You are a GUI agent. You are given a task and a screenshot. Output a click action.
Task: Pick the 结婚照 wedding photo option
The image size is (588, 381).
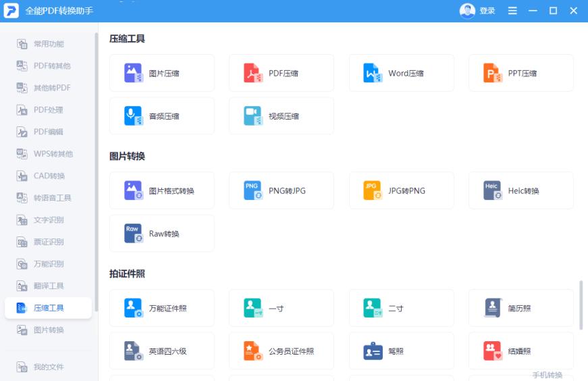pos(520,351)
